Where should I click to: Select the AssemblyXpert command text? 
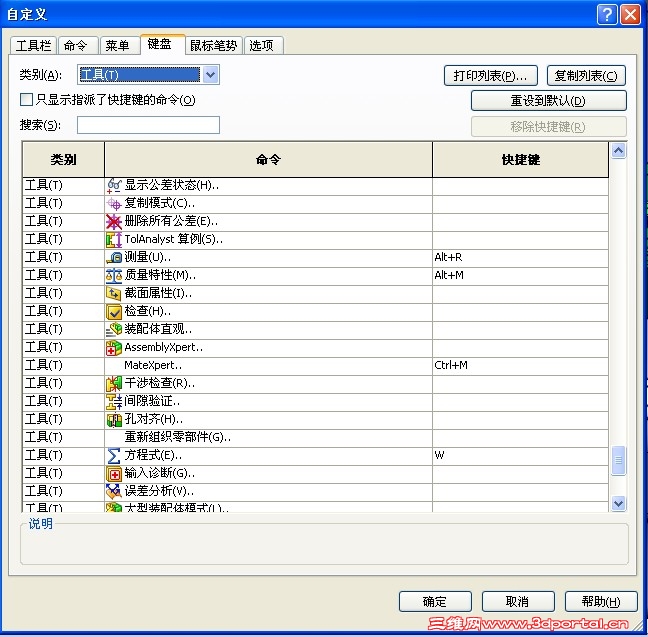(163, 348)
